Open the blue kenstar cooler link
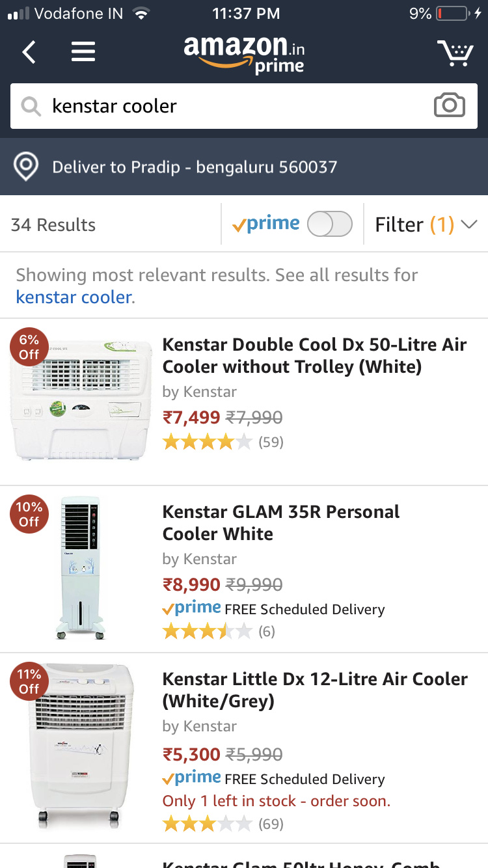This screenshot has height=868, width=488. coord(74,297)
